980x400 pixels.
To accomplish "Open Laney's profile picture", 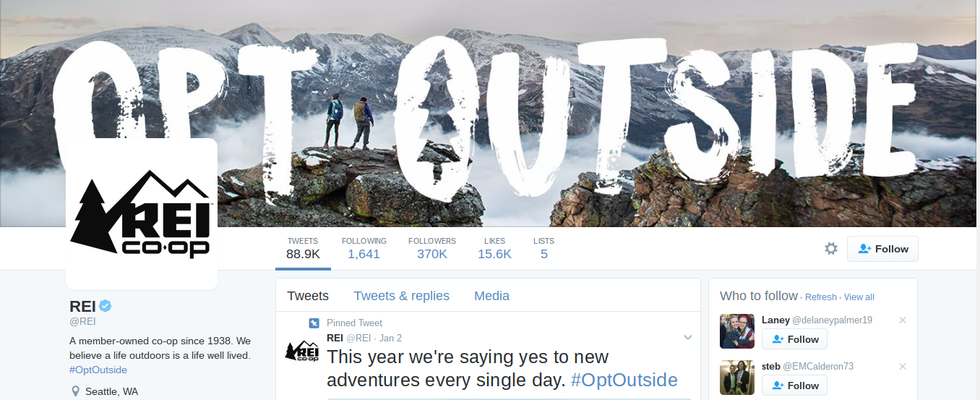I will [737, 331].
